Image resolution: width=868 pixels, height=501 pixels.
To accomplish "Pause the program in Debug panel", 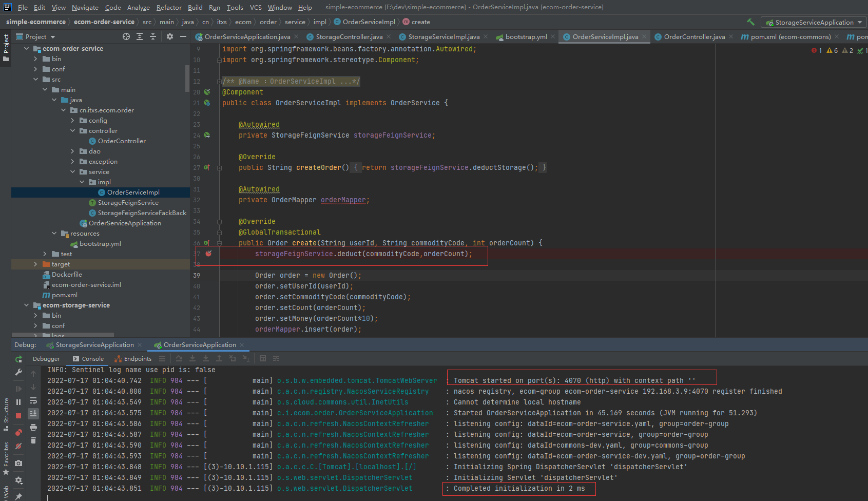I will pyautogui.click(x=18, y=402).
